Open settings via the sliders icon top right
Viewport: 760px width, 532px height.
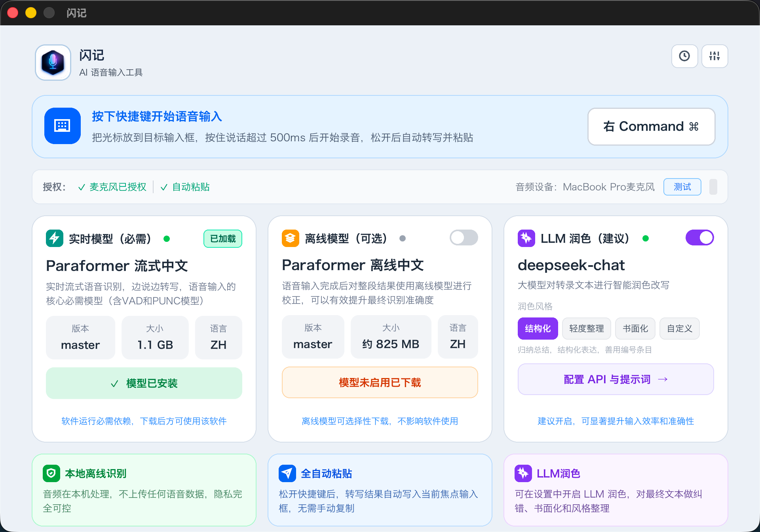(x=714, y=56)
